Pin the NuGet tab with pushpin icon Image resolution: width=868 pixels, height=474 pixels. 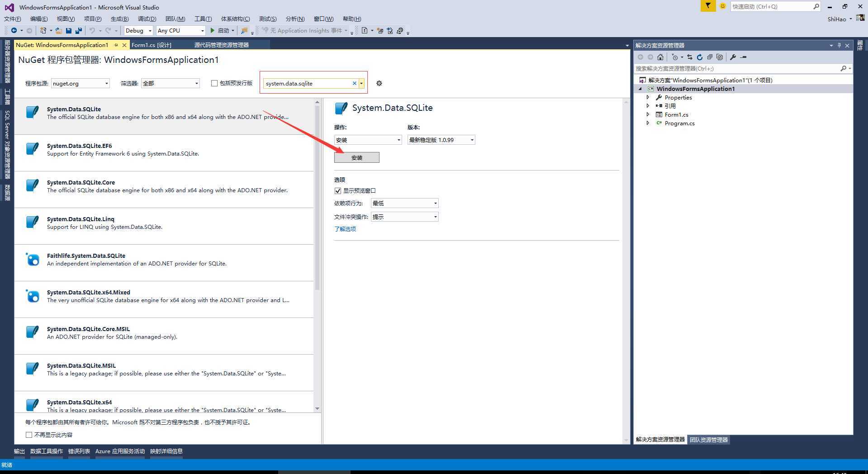click(116, 45)
